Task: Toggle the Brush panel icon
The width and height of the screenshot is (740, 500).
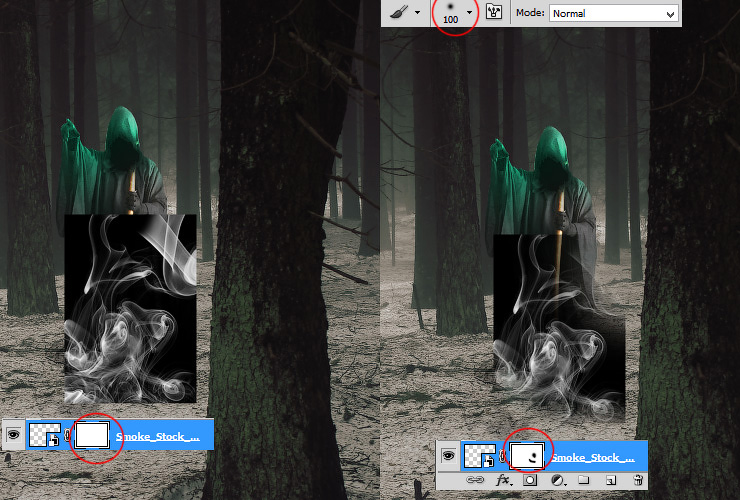Action: [x=494, y=12]
